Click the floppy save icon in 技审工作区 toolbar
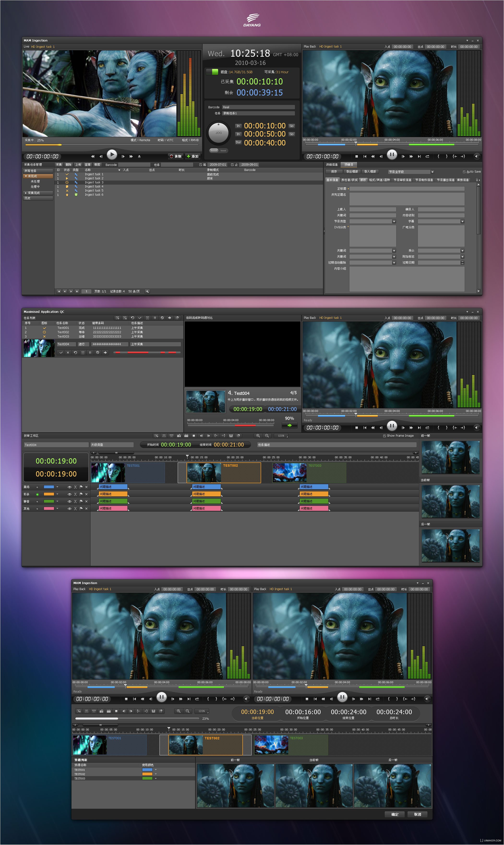This screenshot has height=845, width=504. click(231, 436)
